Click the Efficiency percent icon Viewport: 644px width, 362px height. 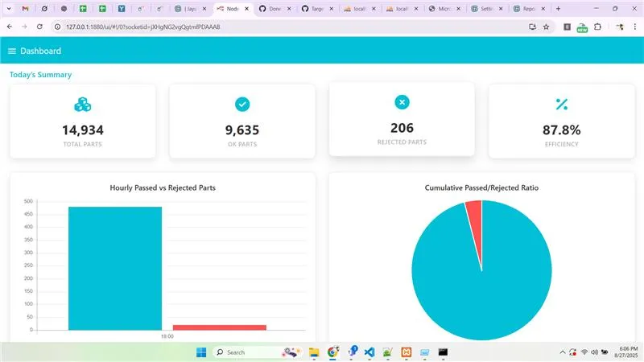pyautogui.click(x=561, y=105)
